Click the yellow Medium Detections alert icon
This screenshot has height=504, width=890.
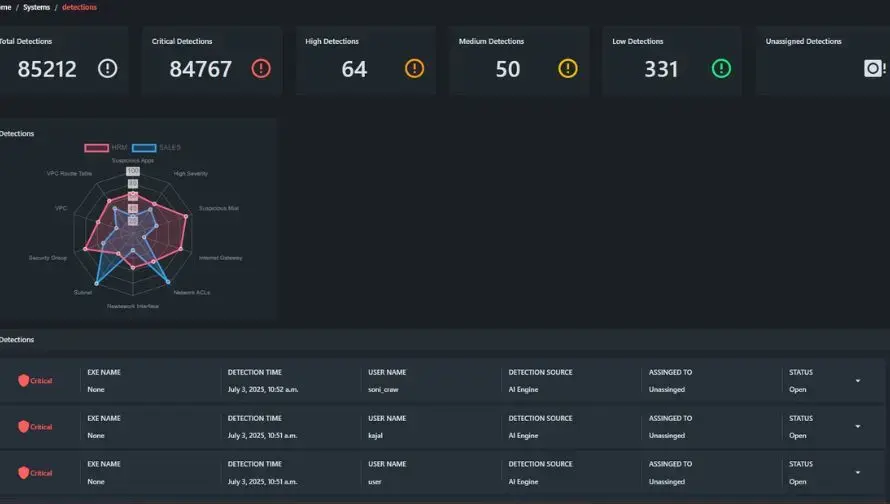point(568,69)
